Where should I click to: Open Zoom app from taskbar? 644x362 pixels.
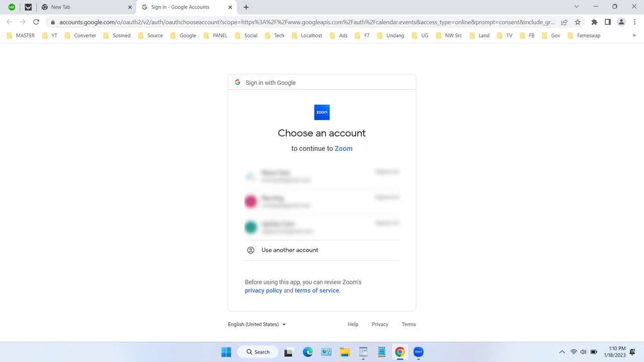[418, 352]
